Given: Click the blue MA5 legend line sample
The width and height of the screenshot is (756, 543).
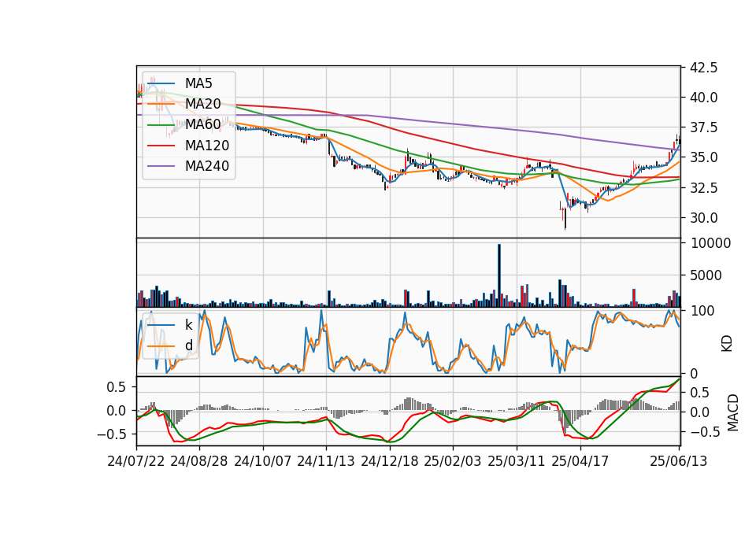Looking at the screenshot, I should coord(161,84).
